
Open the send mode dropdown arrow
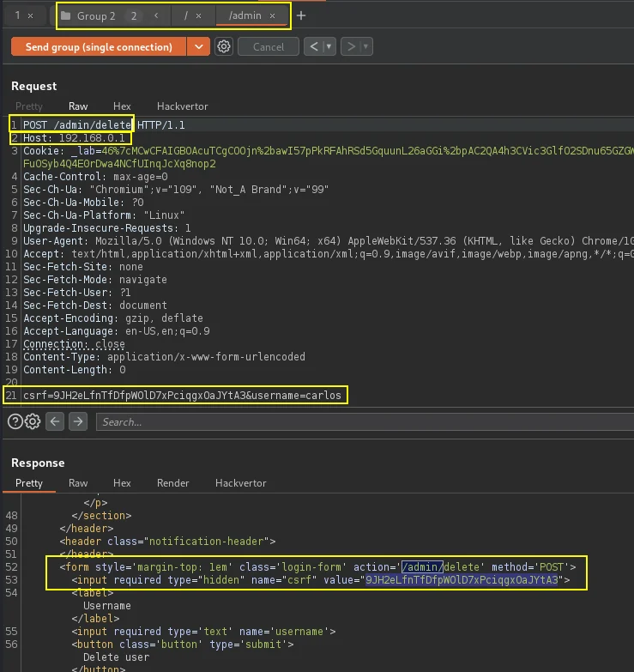198,46
